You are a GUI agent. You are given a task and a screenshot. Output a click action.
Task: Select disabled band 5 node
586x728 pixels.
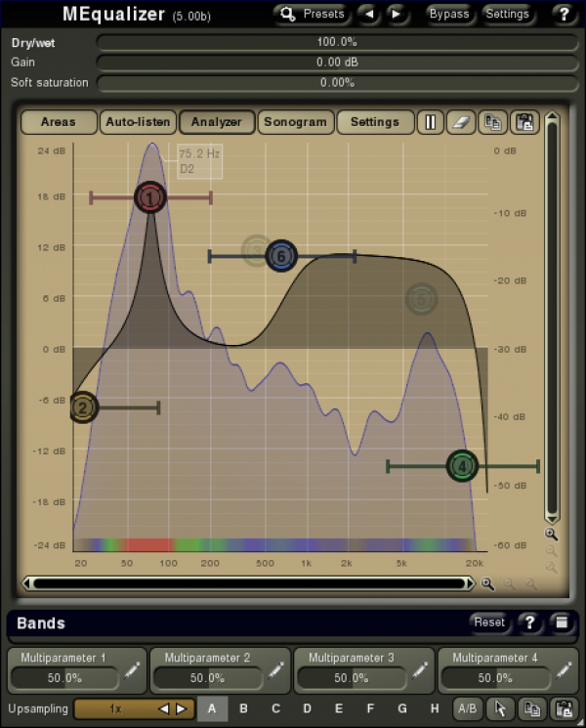pyautogui.click(x=421, y=299)
